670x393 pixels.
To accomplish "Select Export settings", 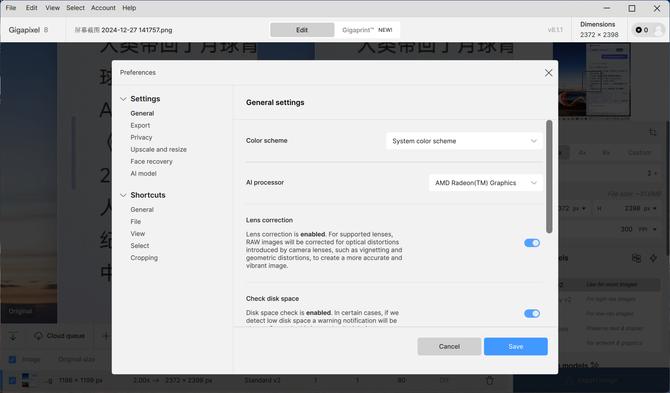I will pyautogui.click(x=140, y=125).
